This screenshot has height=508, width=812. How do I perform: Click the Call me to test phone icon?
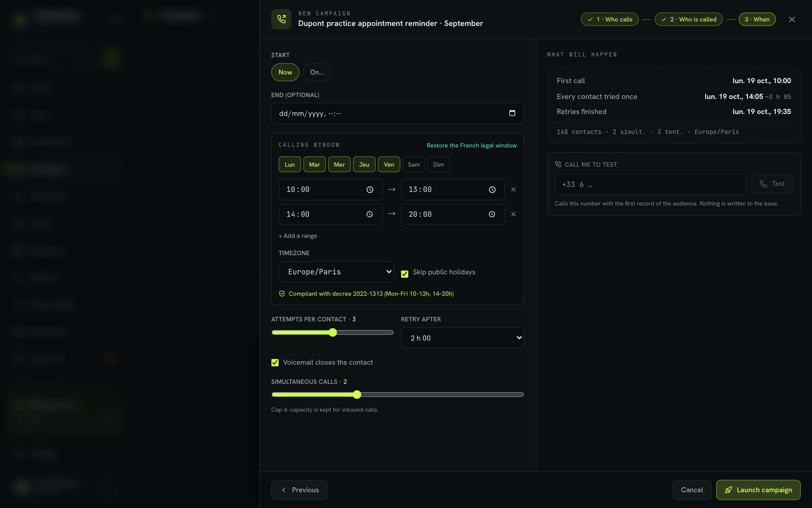[558, 164]
